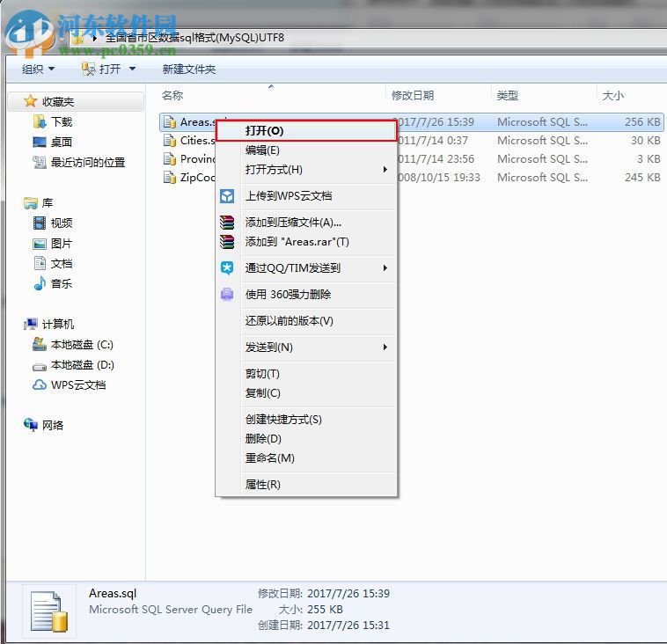
Task: Select Libraries (库) in navigation pane
Action: 39,203
